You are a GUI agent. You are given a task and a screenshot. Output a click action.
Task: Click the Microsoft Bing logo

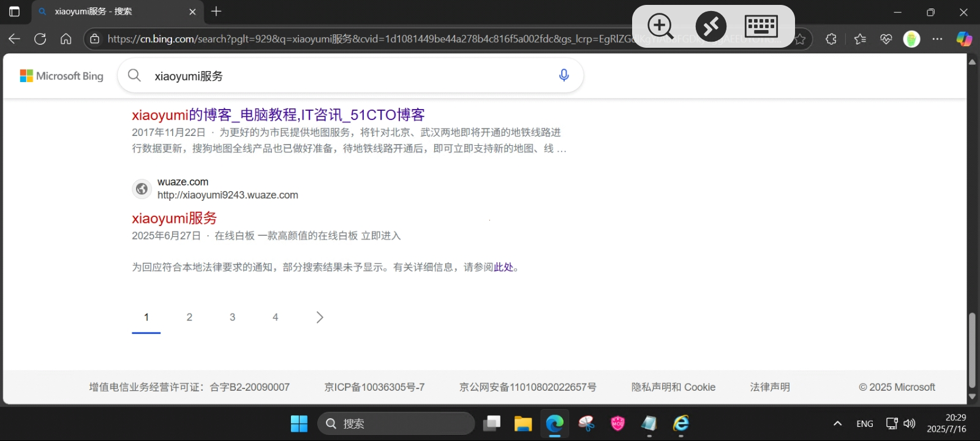tap(62, 76)
